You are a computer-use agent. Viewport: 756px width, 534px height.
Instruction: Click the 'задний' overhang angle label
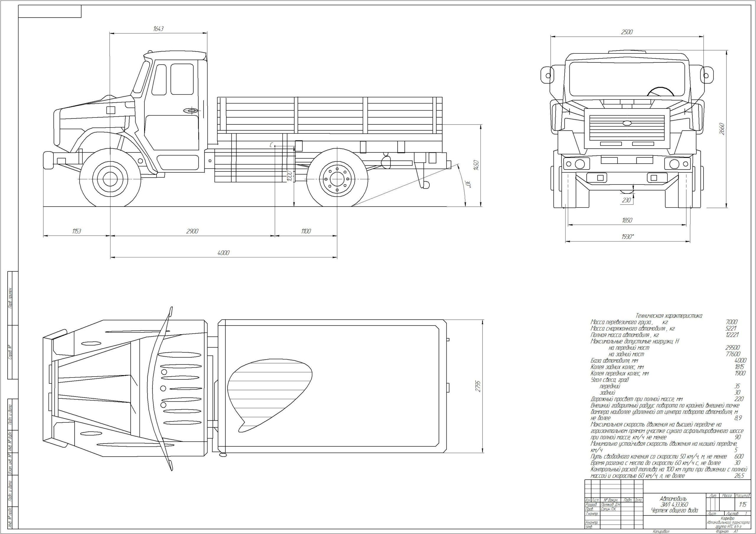(x=607, y=393)
